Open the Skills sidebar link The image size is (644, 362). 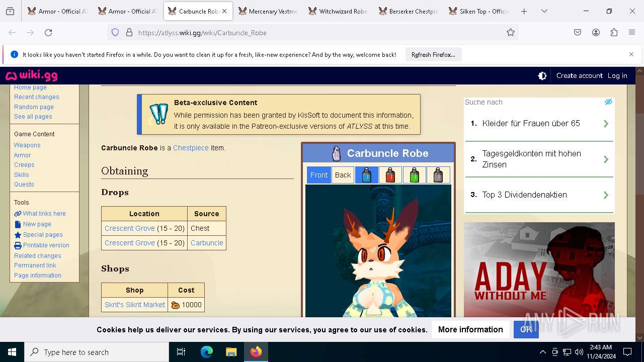(x=22, y=175)
